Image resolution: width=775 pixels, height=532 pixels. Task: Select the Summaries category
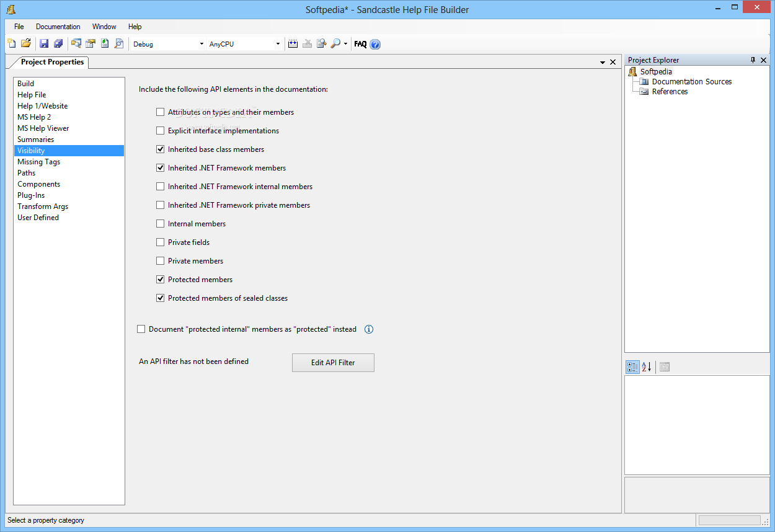[x=69, y=140]
